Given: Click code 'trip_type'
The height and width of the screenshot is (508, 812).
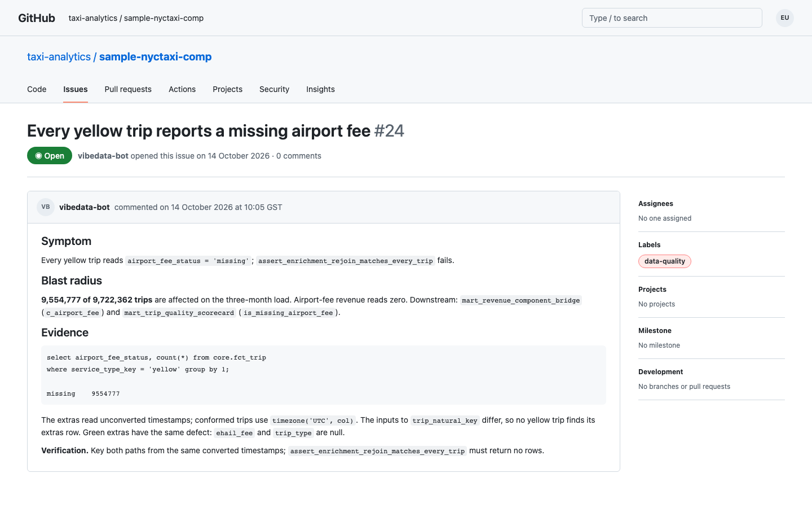Looking at the screenshot, I should pos(293,433).
